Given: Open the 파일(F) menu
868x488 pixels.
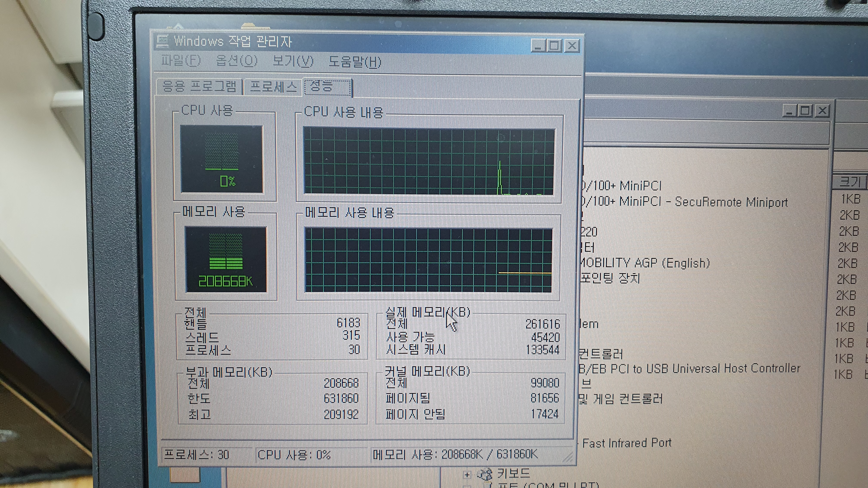Looking at the screenshot, I should (180, 61).
